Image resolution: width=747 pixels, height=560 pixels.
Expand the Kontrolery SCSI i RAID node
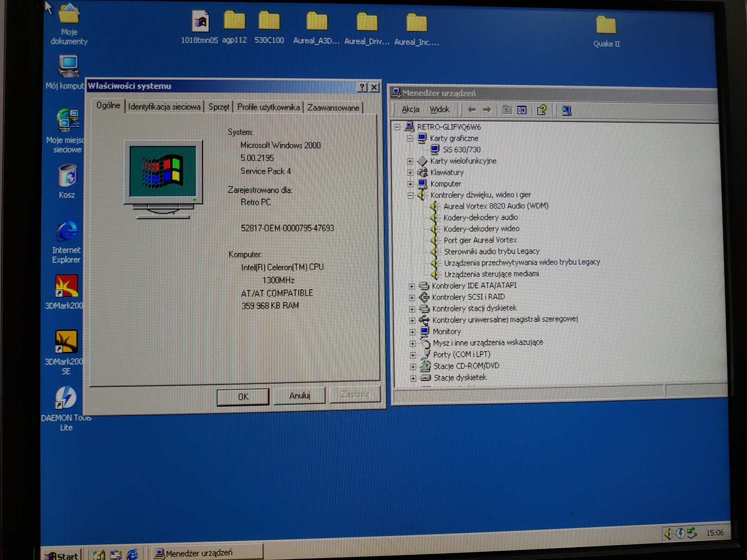tap(412, 298)
